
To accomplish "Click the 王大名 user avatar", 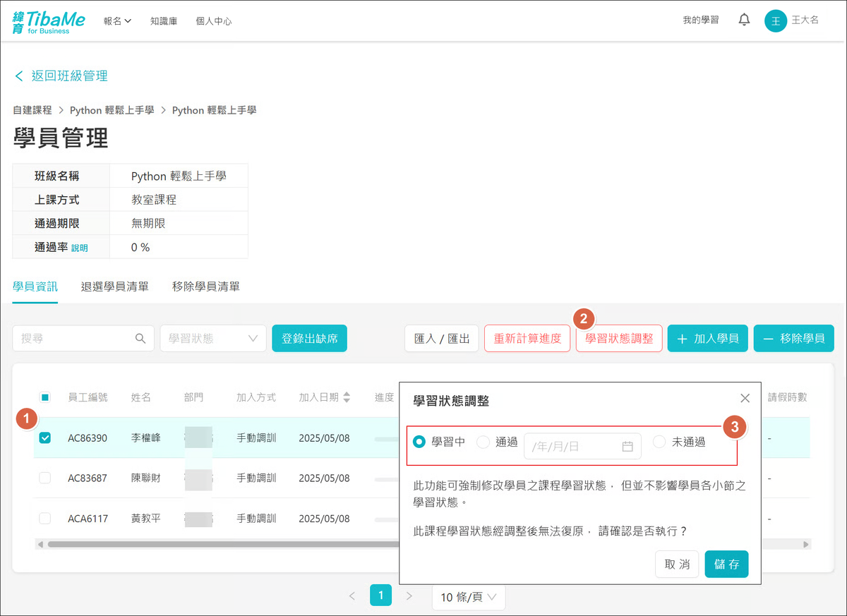I will pyautogui.click(x=775, y=20).
